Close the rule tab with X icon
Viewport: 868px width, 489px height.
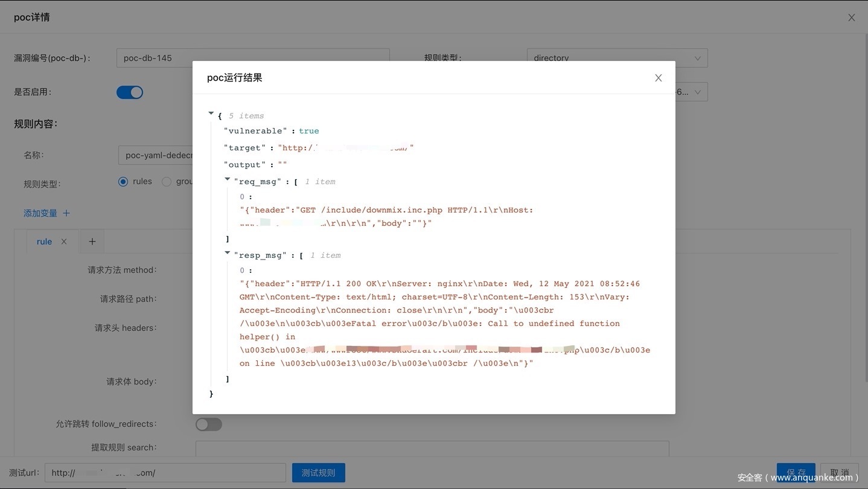(64, 241)
